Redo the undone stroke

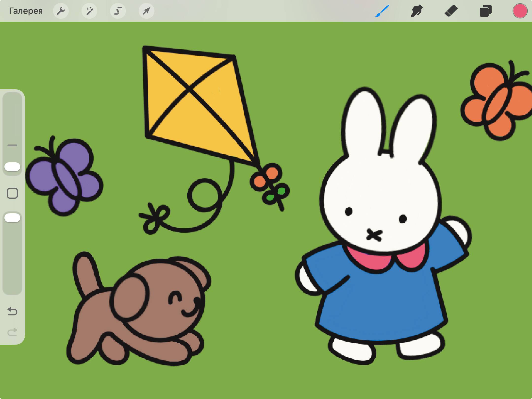[12, 332]
